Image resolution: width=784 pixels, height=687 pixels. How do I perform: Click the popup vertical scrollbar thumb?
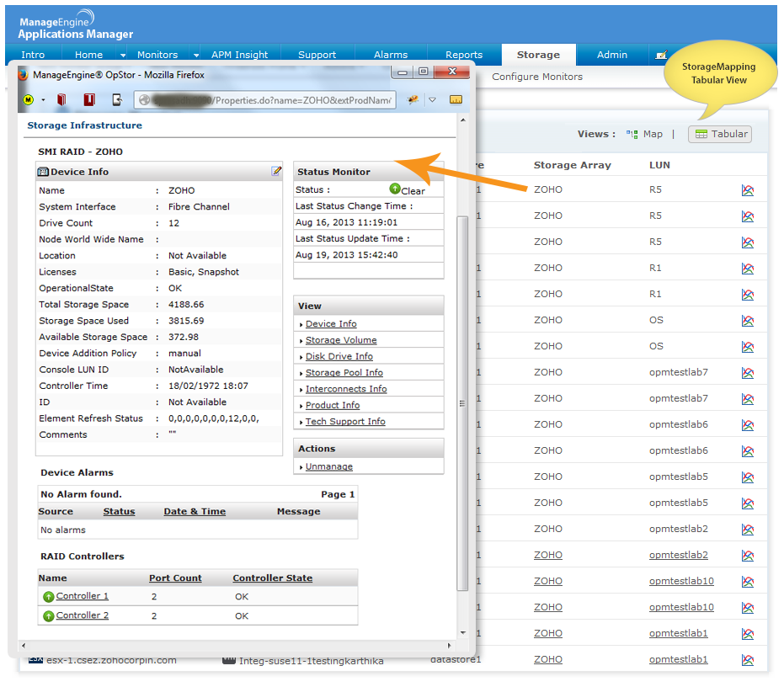[462, 403]
